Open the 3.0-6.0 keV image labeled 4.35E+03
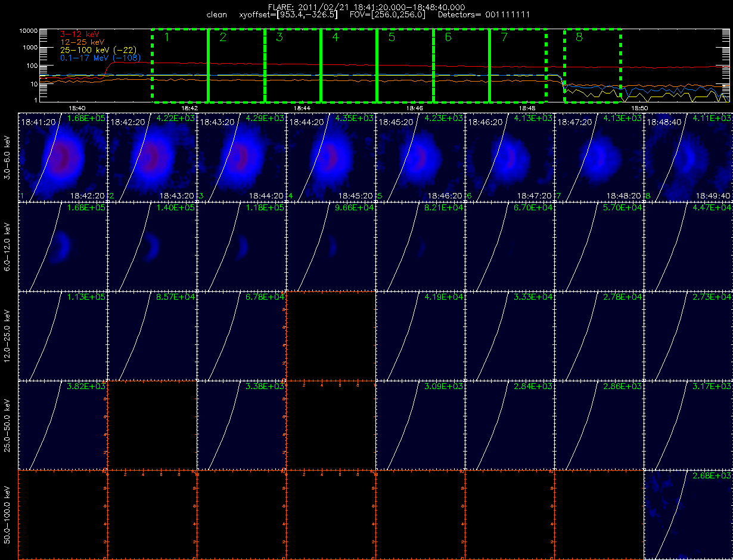 (331, 157)
